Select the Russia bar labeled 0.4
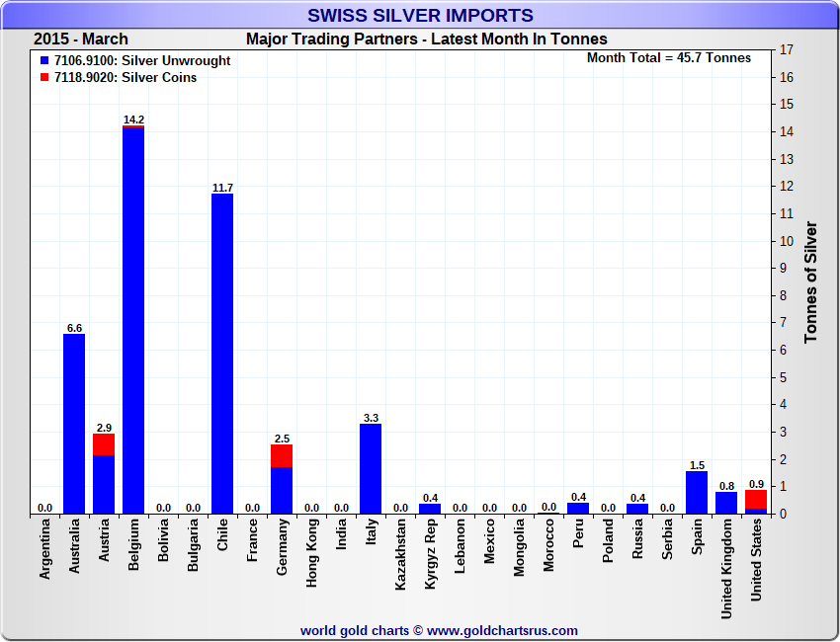 [x=637, y=508]
